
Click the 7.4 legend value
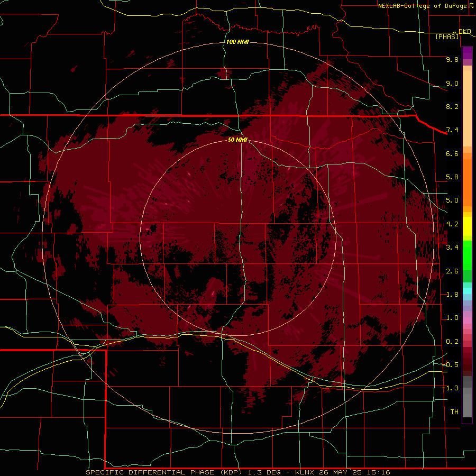pyautogui.click(x=452, y=130)
